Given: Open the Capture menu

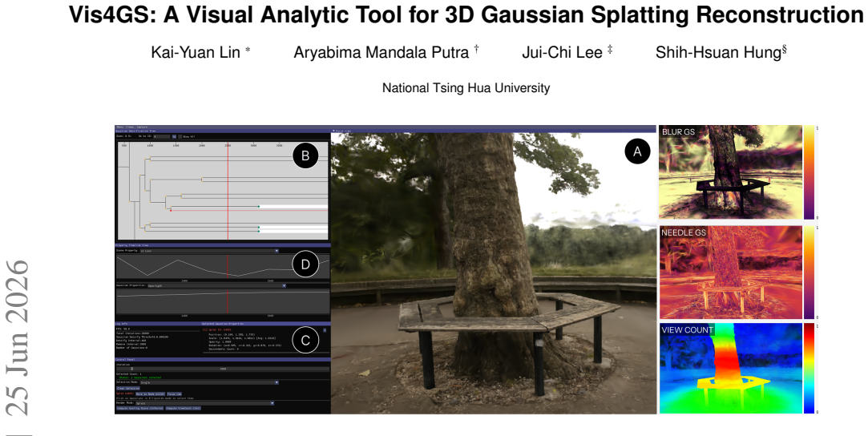Looking at the screenshot, I should (142, 127).
